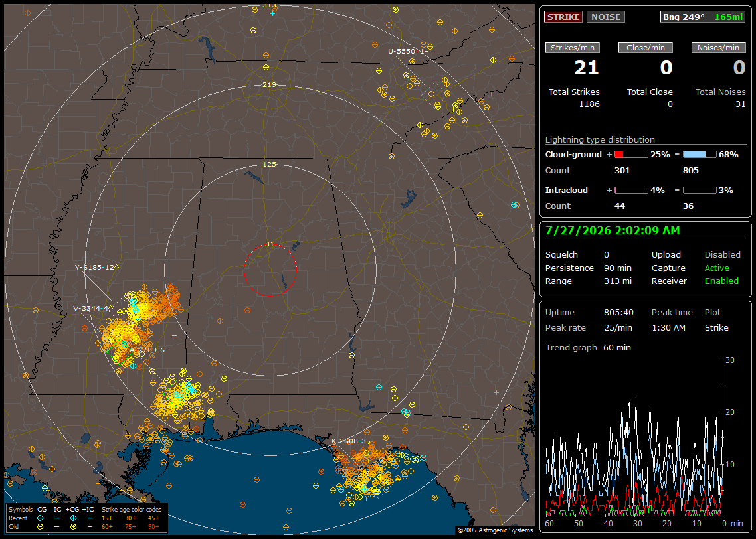
Task: Click the Strikes/min label button
Action: point(572,48)
